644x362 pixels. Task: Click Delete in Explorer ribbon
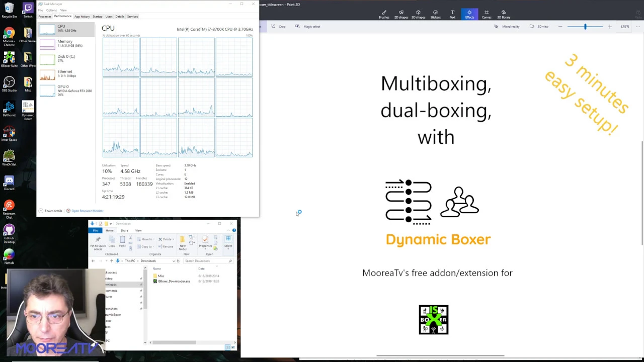pos(166,239)
